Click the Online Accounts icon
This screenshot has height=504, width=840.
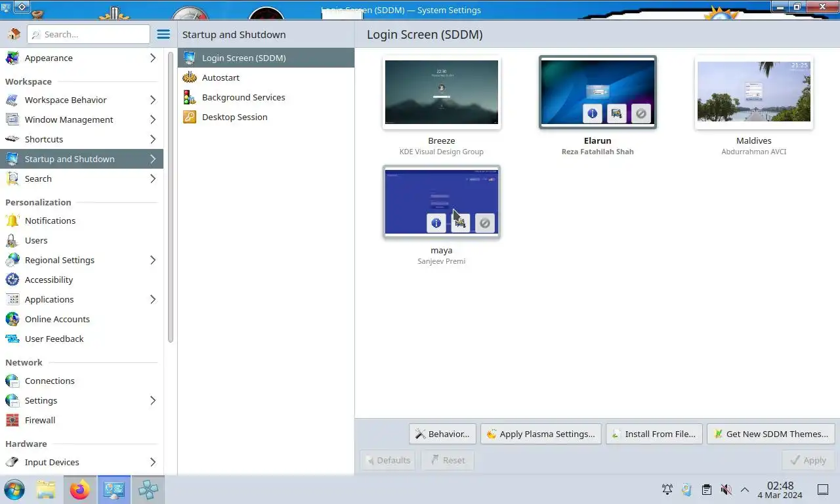[12, 319]
